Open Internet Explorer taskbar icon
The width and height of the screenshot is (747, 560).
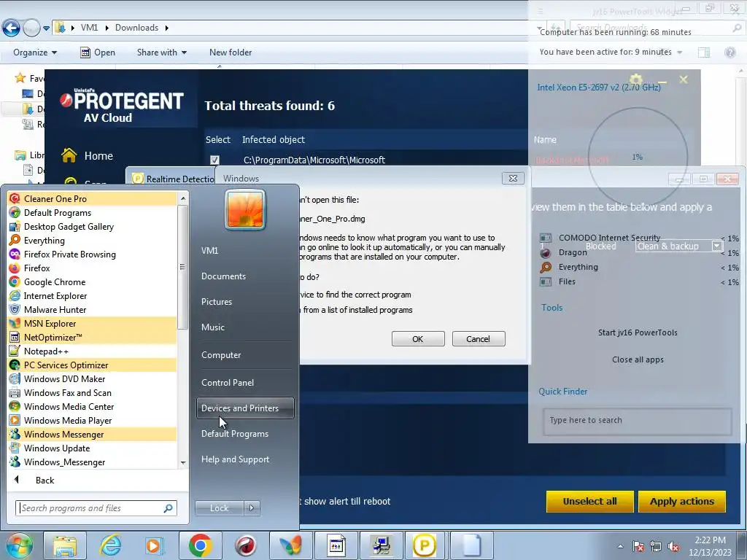point(111,545)
